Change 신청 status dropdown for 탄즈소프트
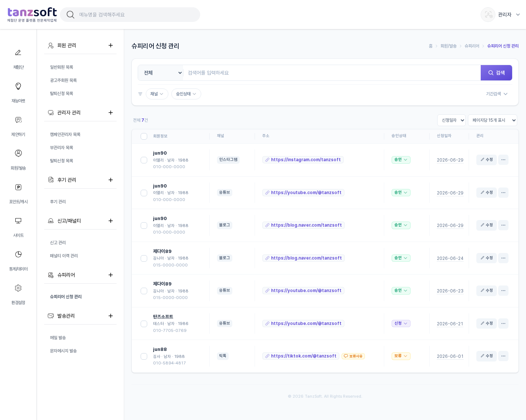 click(x=401, y=323)
